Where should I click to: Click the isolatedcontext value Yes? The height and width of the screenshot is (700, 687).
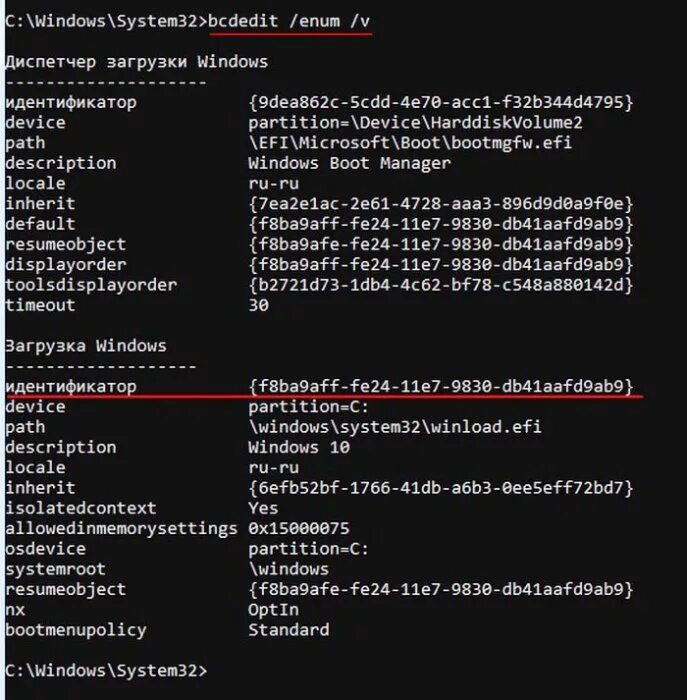click(x=263, y=508)
